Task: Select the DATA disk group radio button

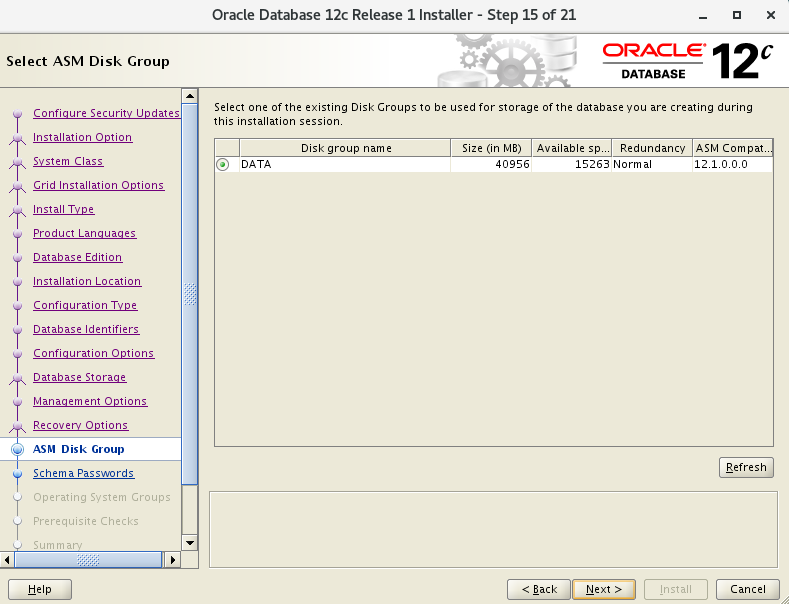Action: point(222,165)
